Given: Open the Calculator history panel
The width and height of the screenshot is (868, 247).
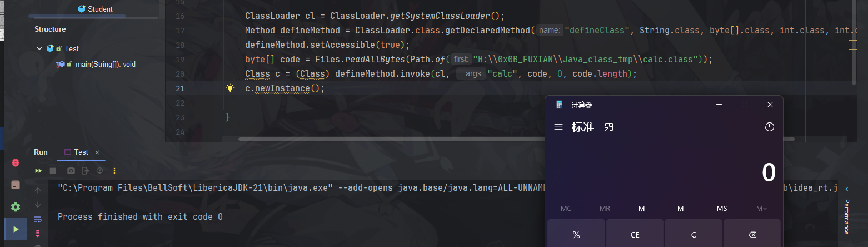Looking at the screenshot, I should (x=769, y=127).
